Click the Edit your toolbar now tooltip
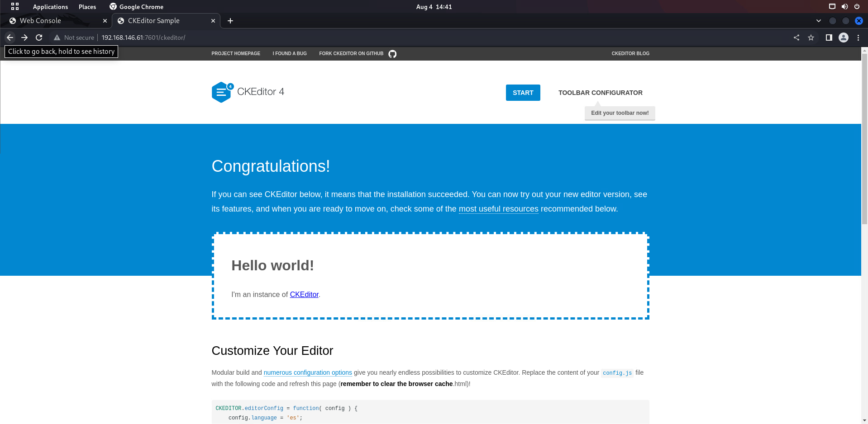 click(620, 113)
